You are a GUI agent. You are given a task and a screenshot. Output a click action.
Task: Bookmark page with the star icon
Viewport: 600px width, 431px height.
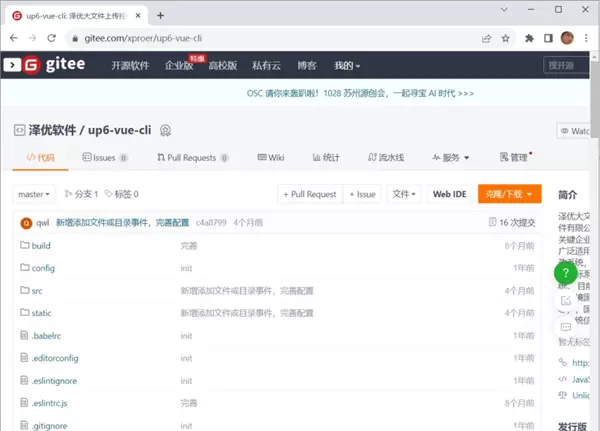[507, 38]
